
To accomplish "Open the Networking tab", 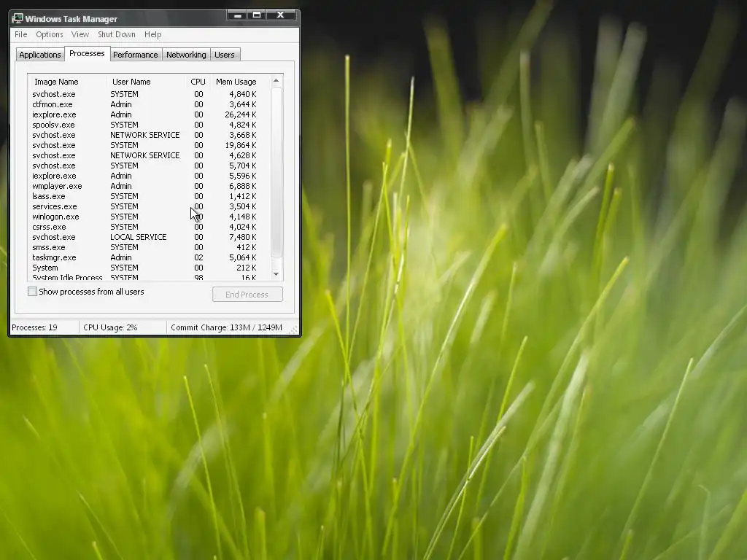I will click(186, 55).
